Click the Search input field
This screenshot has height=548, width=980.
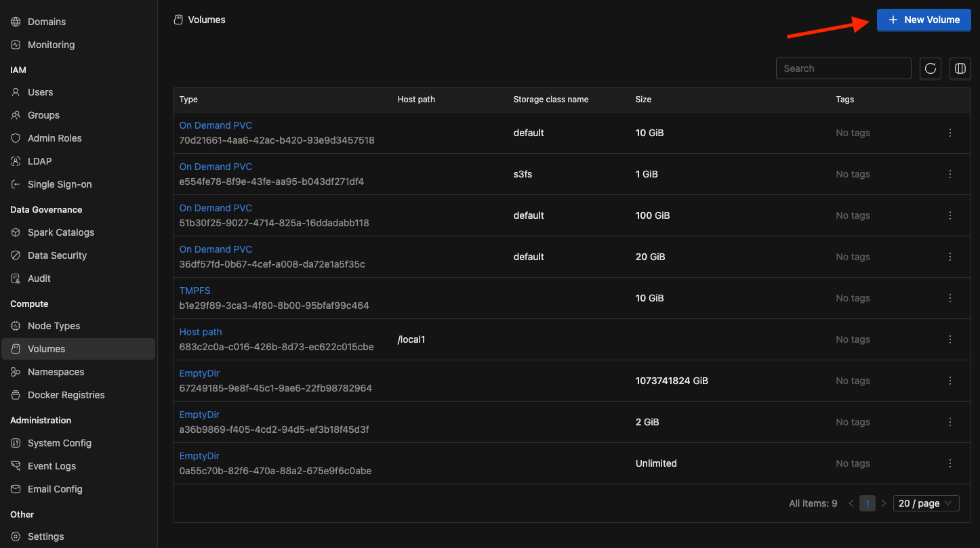[x=843, y=68]
